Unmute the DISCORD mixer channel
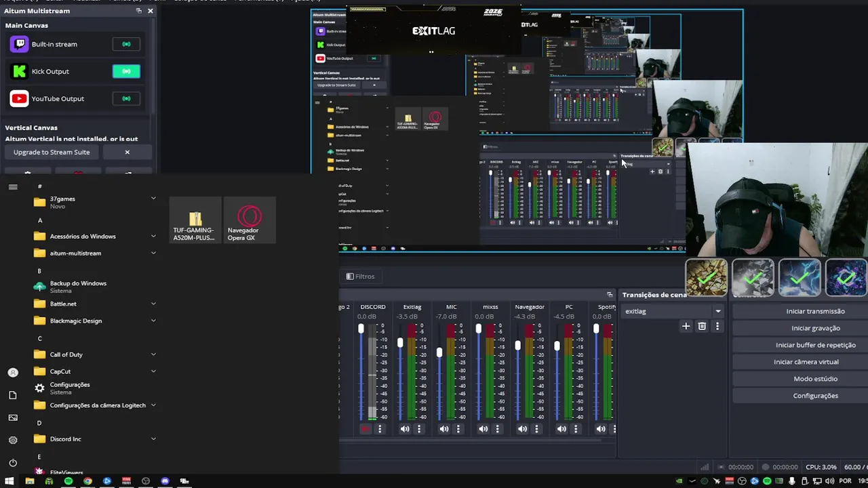Viewport: 868px width, 488px height. (x=366, y=429)
